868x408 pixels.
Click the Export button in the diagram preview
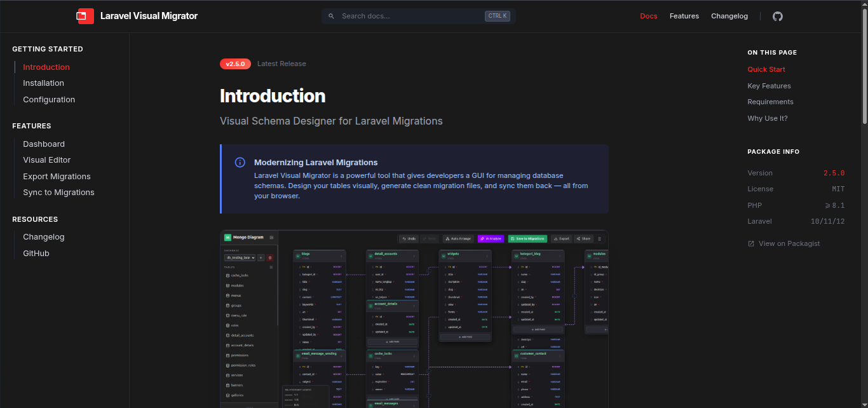pyautogui.click(x=562, y=239)
